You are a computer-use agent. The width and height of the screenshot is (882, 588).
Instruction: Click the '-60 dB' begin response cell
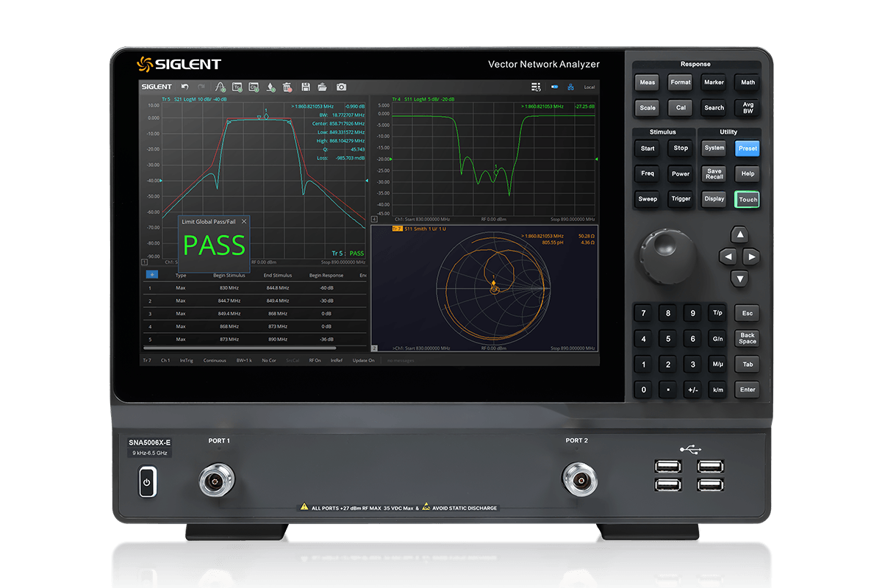coord(326,288)
